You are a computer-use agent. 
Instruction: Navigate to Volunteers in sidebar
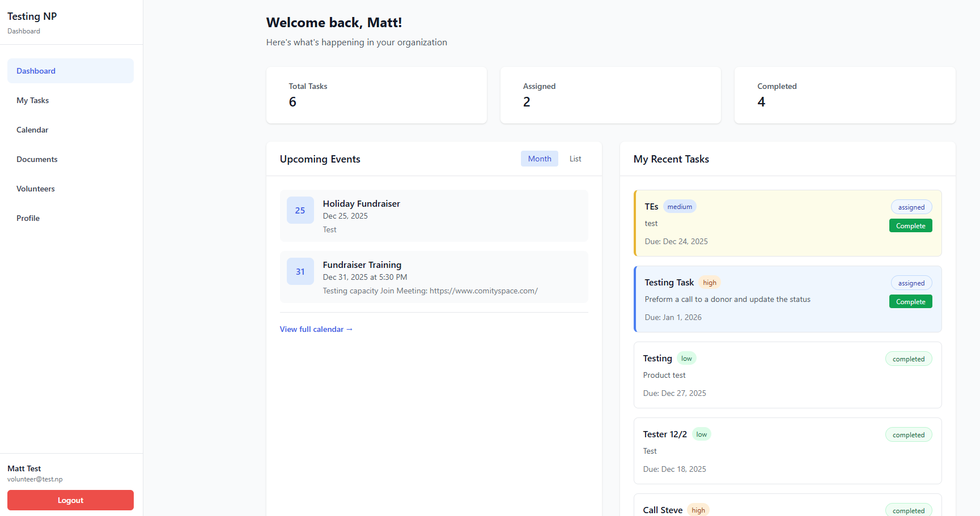point(36,189)
